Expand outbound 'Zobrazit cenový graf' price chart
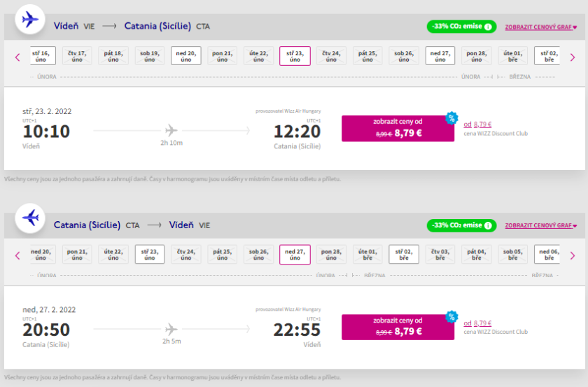 [540, 27]
